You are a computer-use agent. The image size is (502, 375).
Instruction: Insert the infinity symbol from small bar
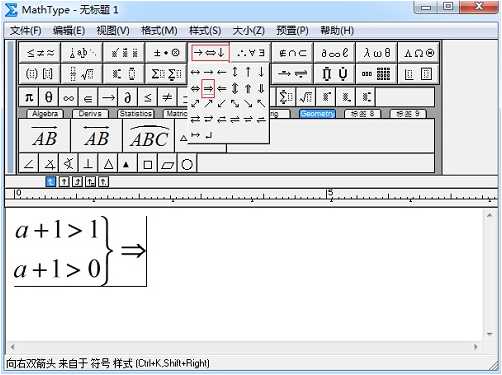click(x=68, y=97)
